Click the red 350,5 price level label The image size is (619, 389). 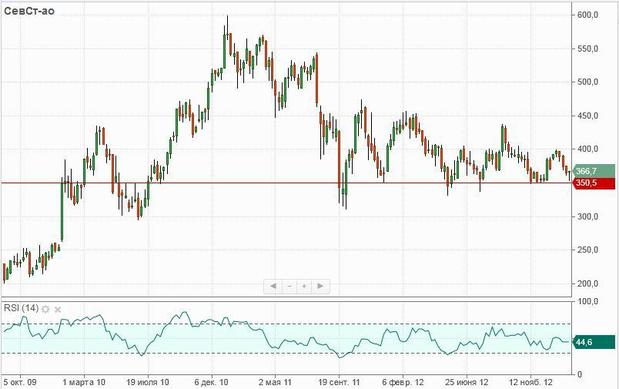594,183
